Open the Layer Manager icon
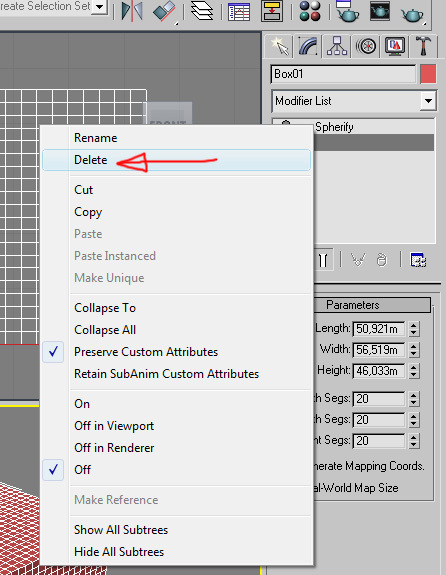Screen dimensions: 446x575 (202, 11)
